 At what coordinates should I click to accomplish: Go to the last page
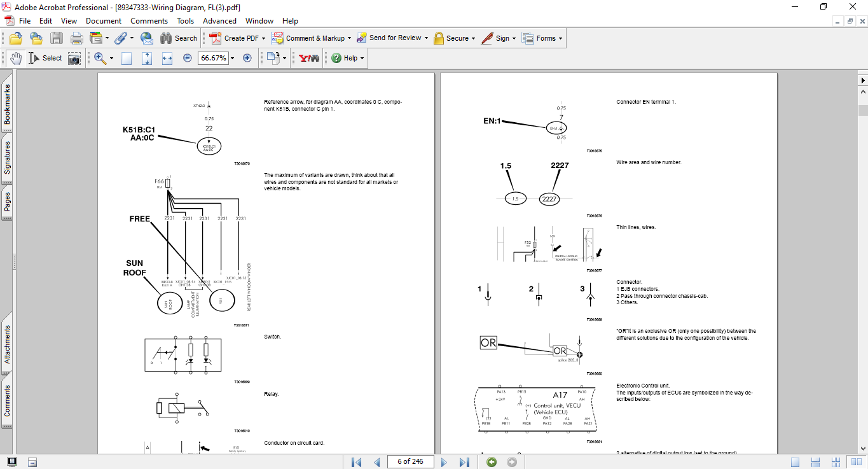point(464,462)
